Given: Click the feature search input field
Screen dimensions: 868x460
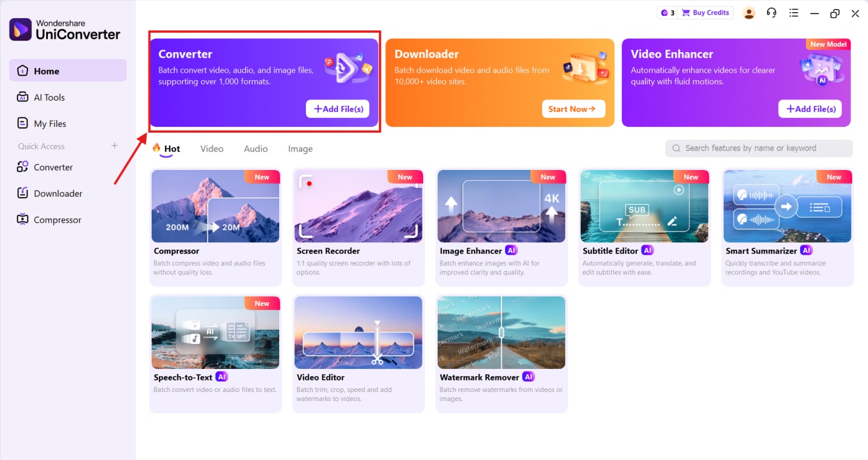Looking at the screenshot, I should (x=759, y=148).
